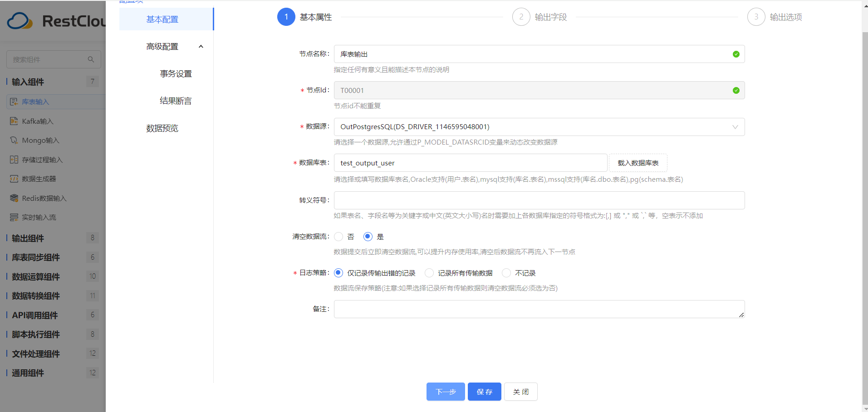Expand the 数据转换组件 category
This screenshot has height=412, width=868.
(53, 296)
